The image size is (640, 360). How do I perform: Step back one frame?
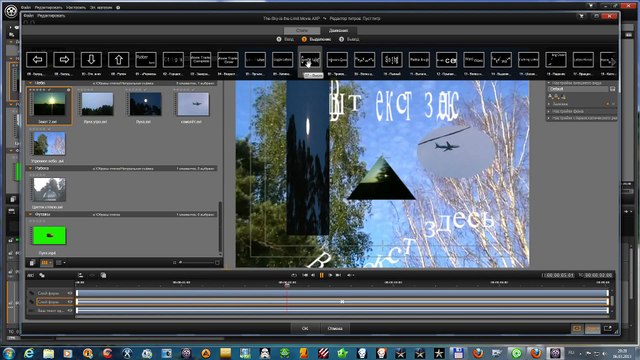pyautogui.click(x=313, y=275)
